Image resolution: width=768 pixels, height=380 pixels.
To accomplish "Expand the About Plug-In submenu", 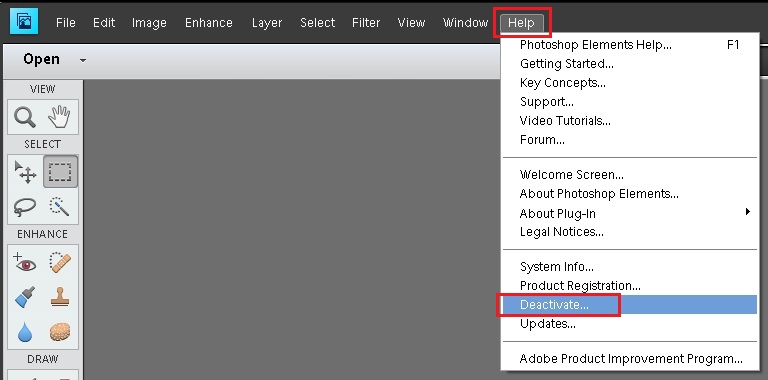I will tap(629, 214).
